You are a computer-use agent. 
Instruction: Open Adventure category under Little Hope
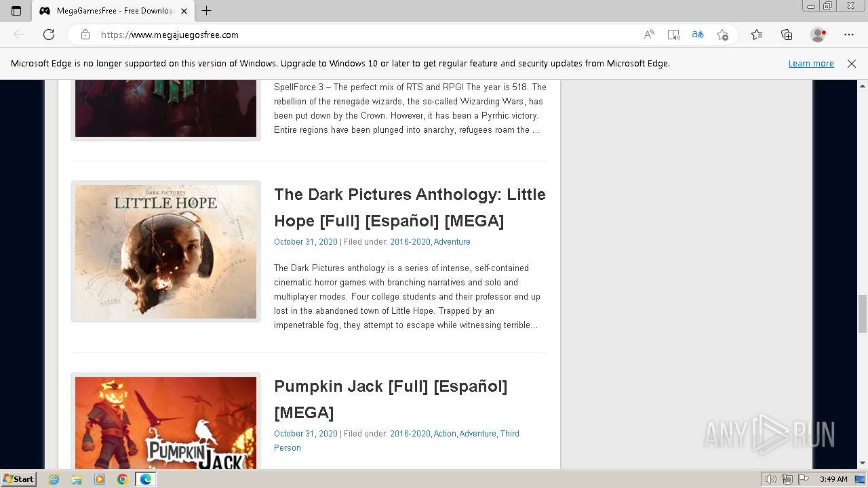click(452, 242)
